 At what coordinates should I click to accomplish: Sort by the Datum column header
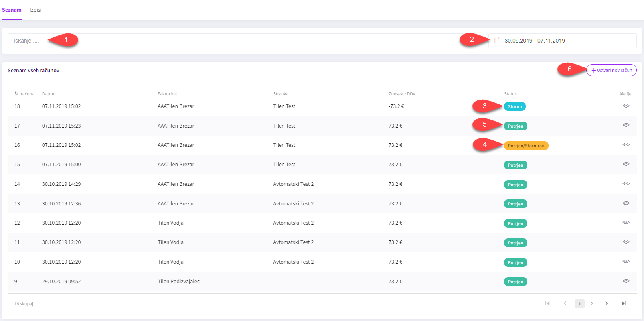pyautogui.click(x=49, y=94)
